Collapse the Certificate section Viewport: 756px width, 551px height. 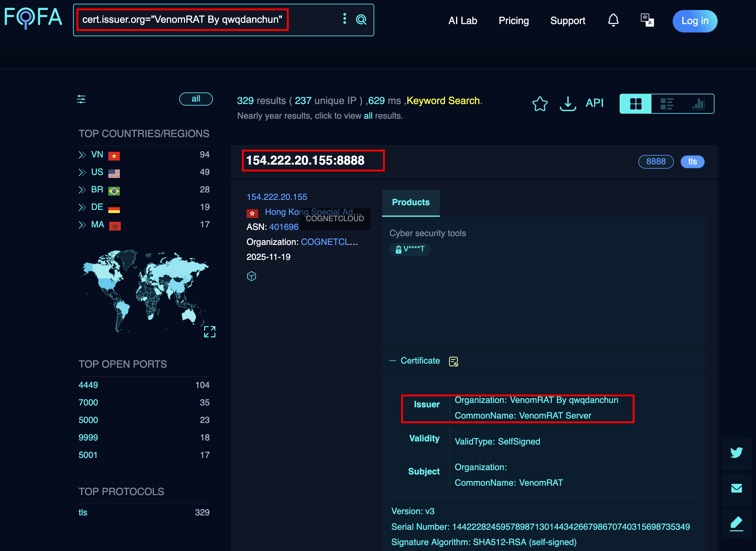[393, 360]
